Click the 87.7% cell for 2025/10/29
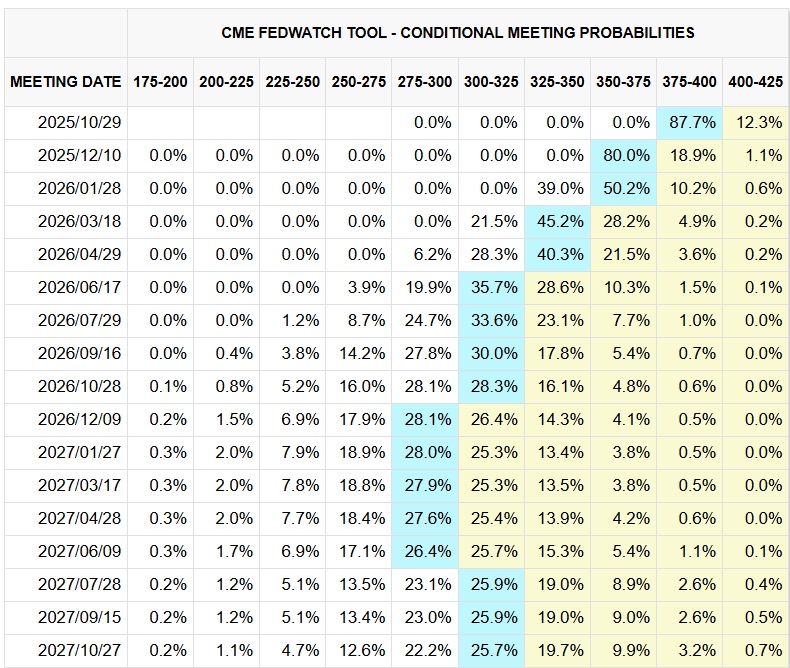Screen dimensions: 790x668 [x=690, y=122]
